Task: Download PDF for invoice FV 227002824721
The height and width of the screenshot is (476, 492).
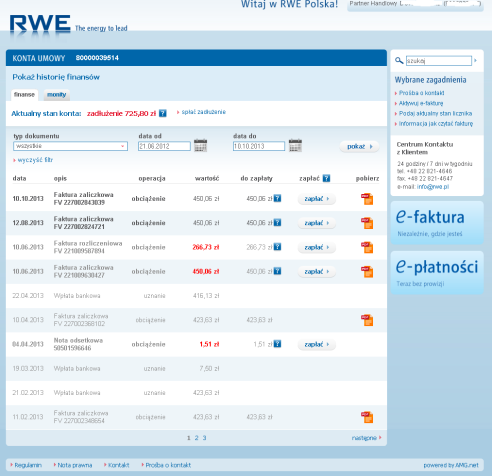Action: pos(367,223)
